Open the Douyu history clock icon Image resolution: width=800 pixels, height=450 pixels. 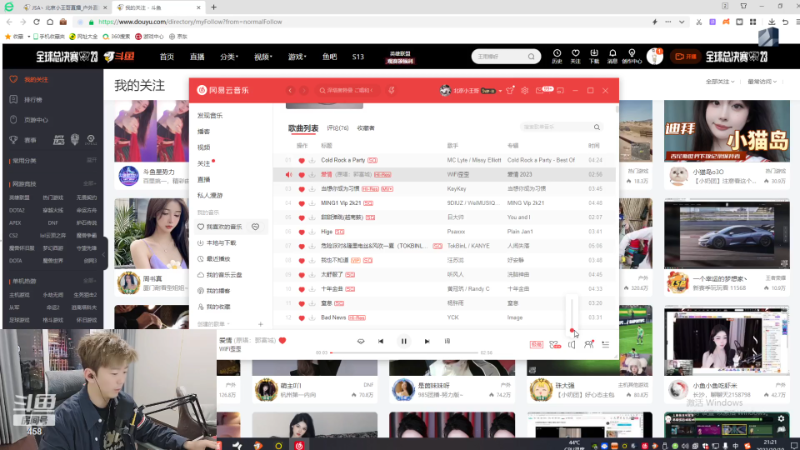coord(557,56)
